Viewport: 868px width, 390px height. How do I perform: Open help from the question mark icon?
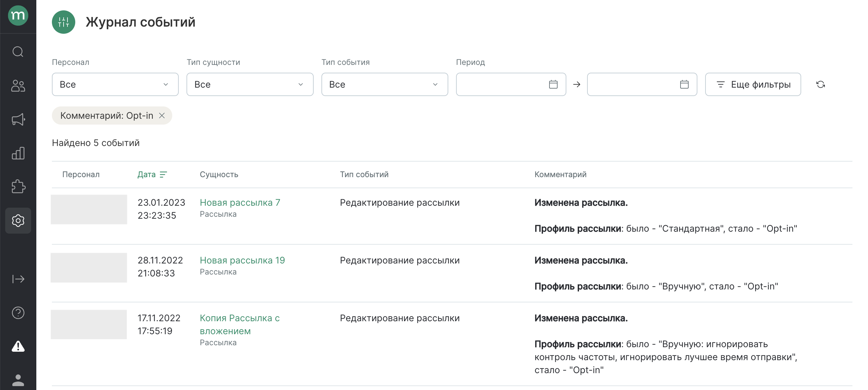pos(18,313)
